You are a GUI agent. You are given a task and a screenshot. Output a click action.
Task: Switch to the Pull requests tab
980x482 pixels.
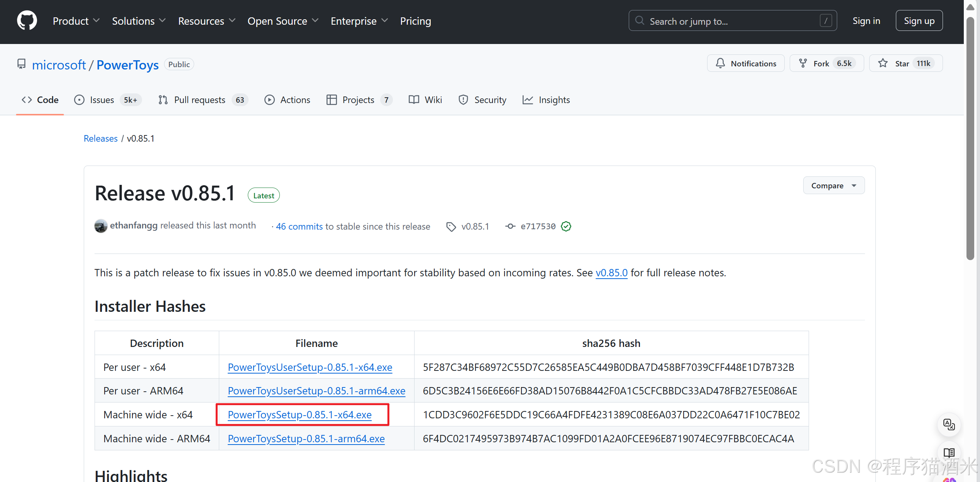[200, 100]
